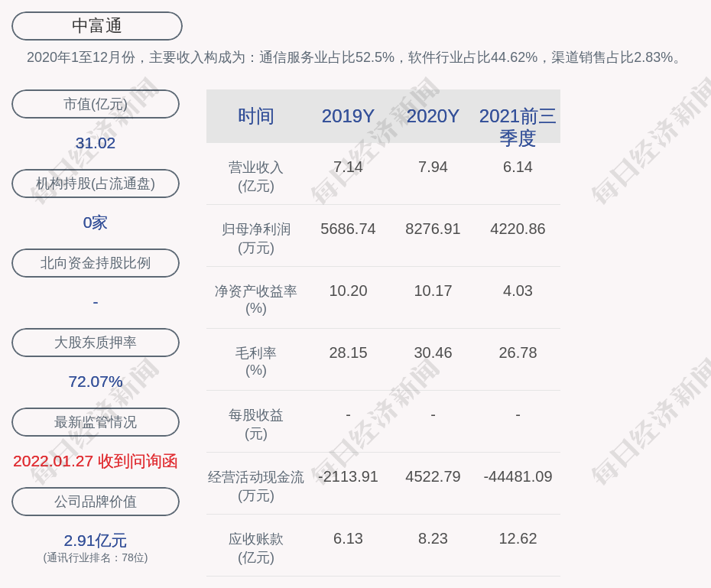Click the 31.02 market value figure
The image size is (711, 588).
tap(96, 143)
